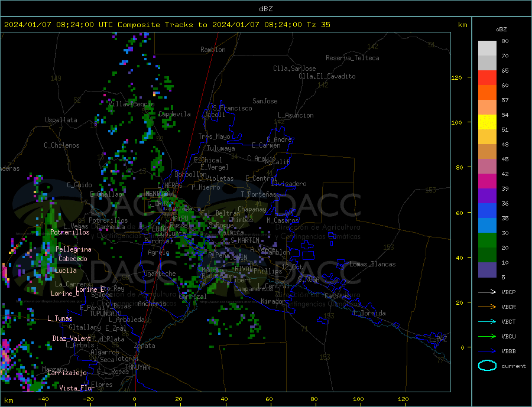
Task: Click the Carrizalejo label
Action: [67, 373]
